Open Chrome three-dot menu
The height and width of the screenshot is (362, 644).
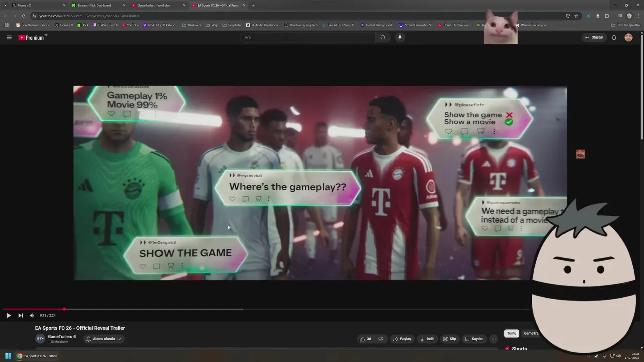click(x=639, y=16)
